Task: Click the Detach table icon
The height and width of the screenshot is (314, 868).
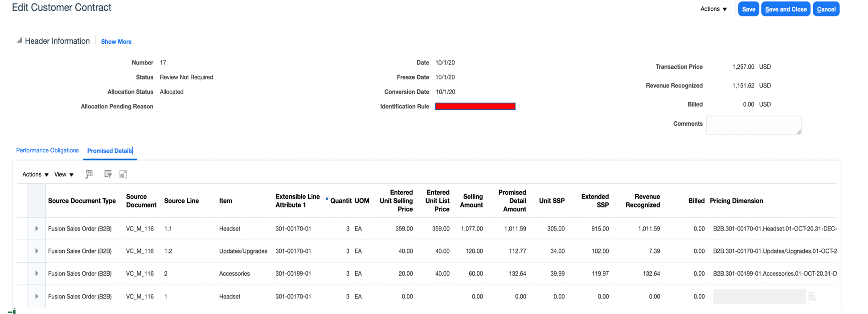Action: coord(123,174)
